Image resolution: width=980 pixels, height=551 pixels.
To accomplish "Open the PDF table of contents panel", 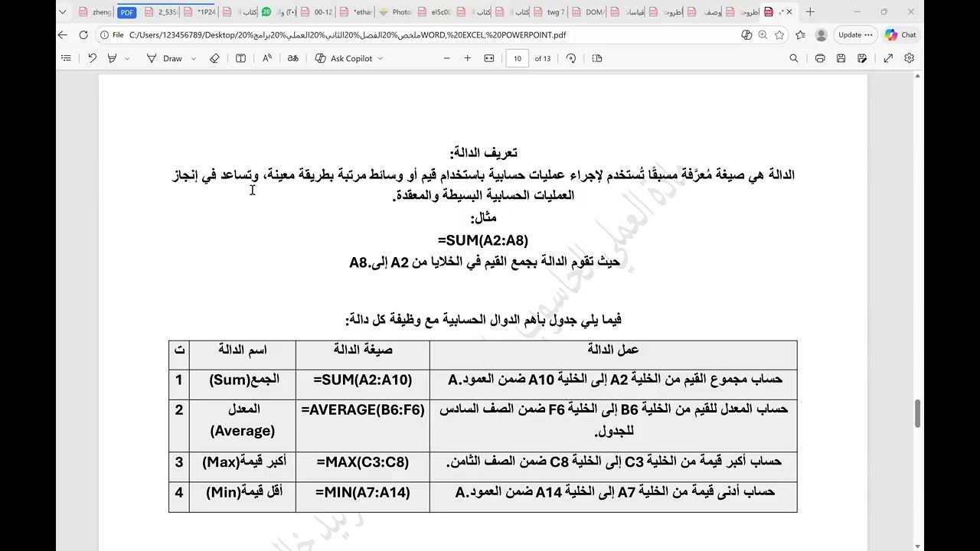I will (66, 58).
